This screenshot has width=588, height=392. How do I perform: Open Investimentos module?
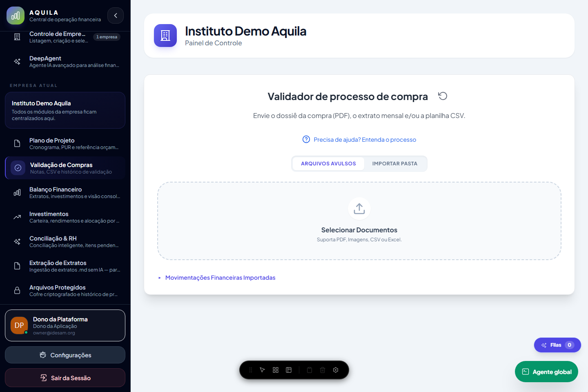65,217
